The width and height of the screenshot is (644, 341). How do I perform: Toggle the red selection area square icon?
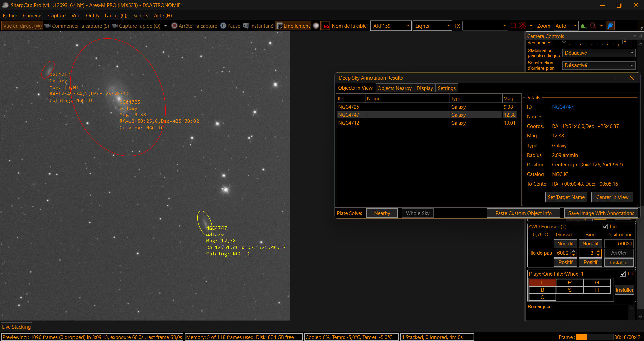(513, 26)
